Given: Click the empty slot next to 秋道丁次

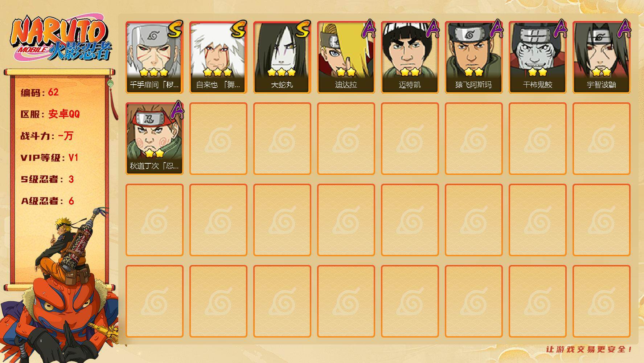Looking at the screenshot, I should coord(218,139).
